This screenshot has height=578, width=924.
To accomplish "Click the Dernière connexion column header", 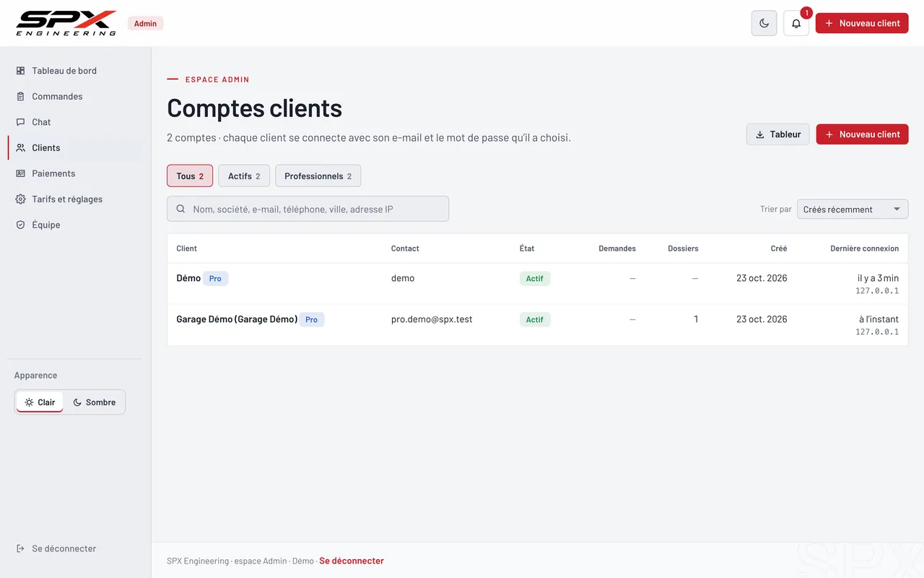I will pyautogui.click(x=864, y=249).
